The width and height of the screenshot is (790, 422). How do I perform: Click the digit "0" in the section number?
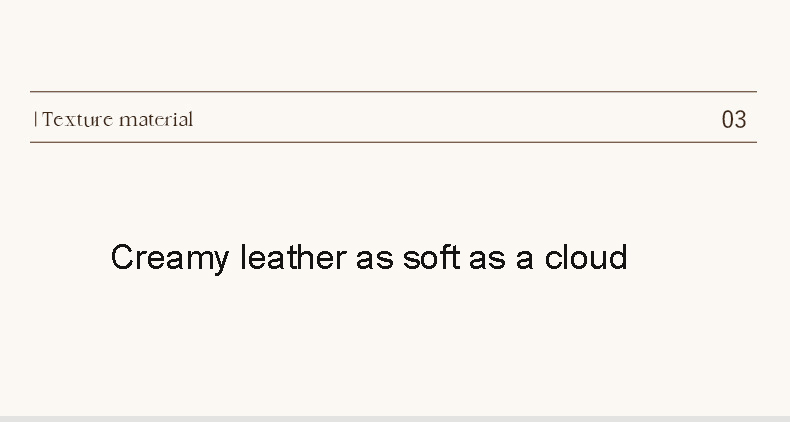pyautogui.click(x=728, y=120)
